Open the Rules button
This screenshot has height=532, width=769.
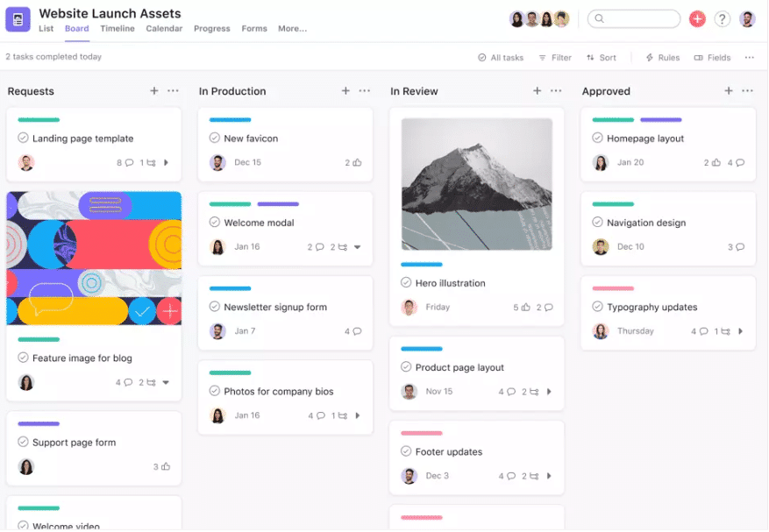[x=662, y=58]
